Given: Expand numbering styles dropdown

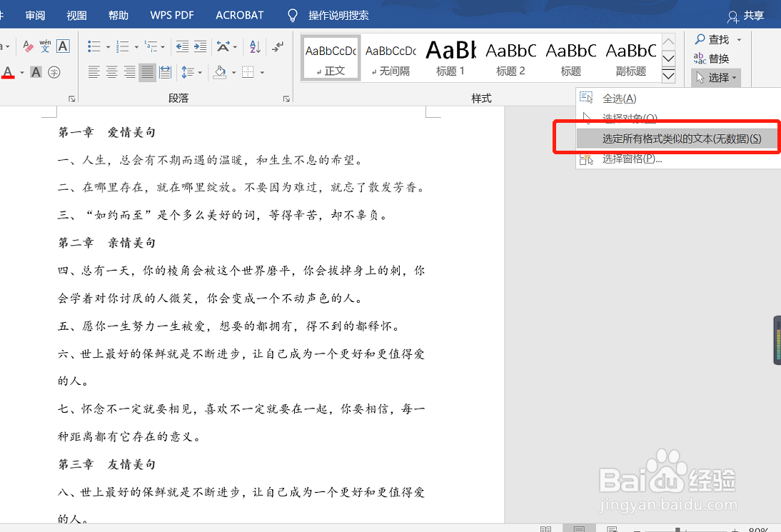Looking at the screenshot, I should click(136, 47).
